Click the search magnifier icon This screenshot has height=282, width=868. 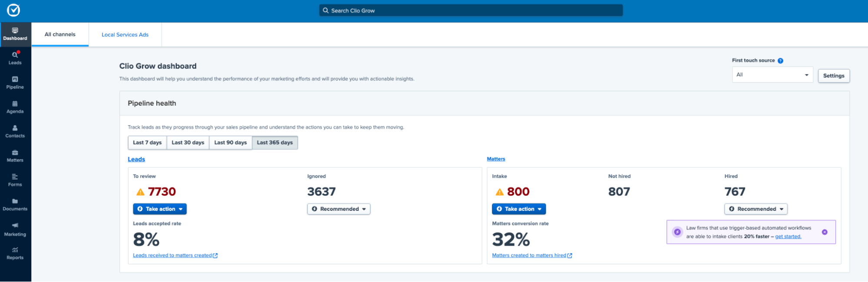326,10
